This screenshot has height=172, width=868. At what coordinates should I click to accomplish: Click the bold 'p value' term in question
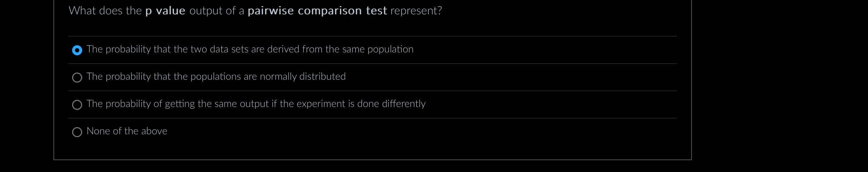pos(165,11)
